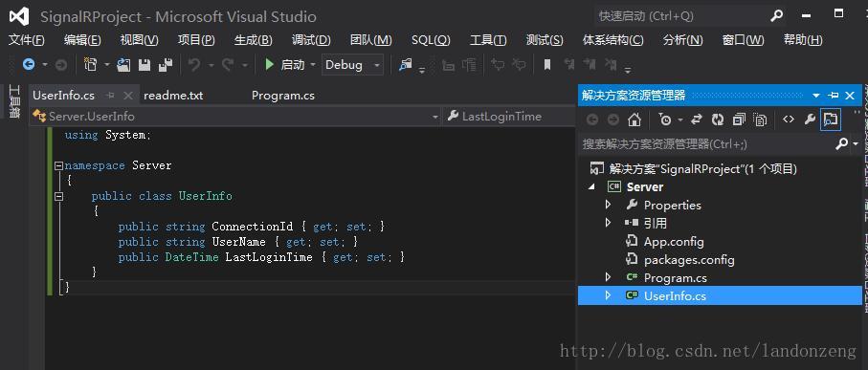The height and width of the screenshot is (370, 868).
Task: Open Properties with the wrench icon
Action: pos(810,120)
